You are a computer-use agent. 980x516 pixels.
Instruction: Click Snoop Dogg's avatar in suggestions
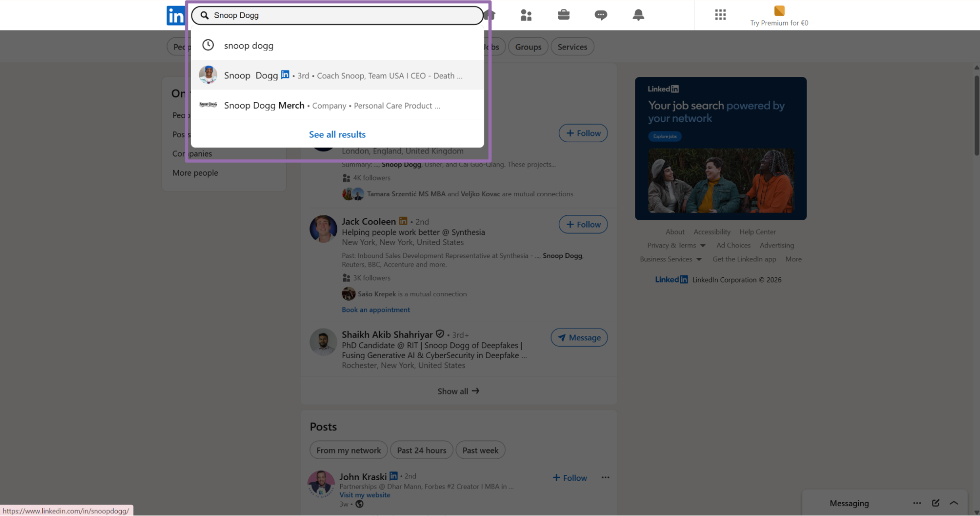pos(208,75)
